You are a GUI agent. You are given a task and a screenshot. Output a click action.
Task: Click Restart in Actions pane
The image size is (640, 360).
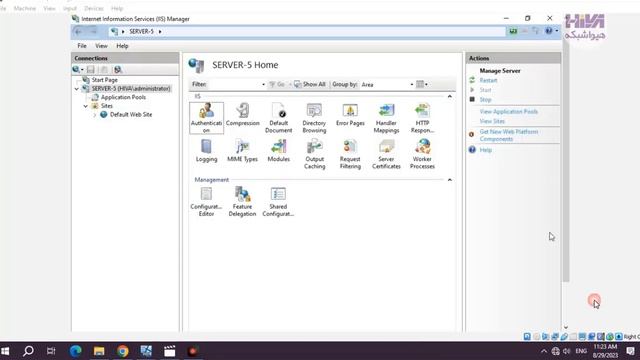[488, 80]
